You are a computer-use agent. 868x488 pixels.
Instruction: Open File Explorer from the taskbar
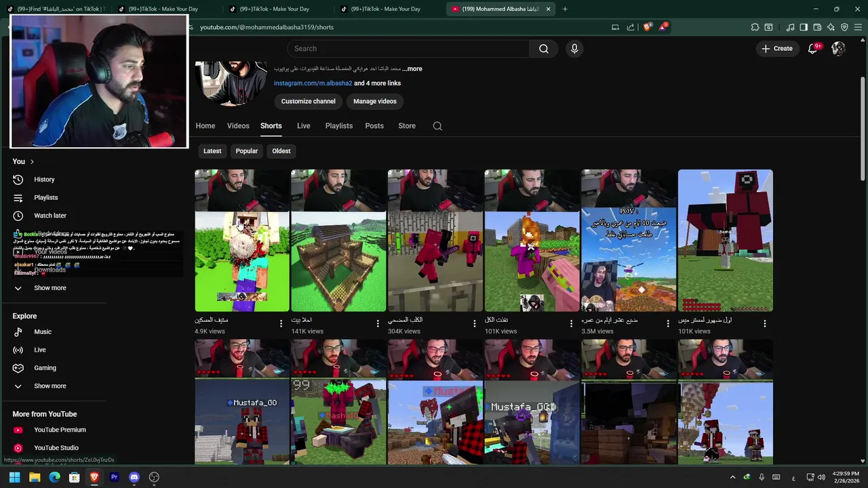pos(35,477)
